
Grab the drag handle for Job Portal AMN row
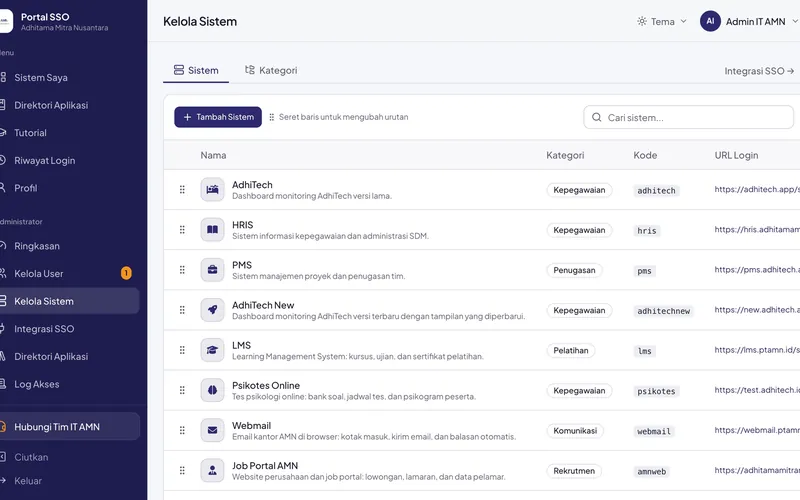(182, 470)
